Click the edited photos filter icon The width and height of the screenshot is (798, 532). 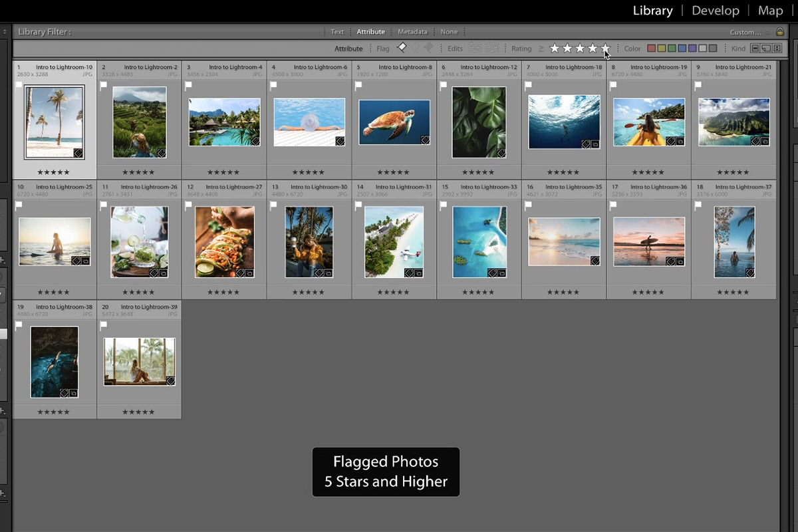474,49
